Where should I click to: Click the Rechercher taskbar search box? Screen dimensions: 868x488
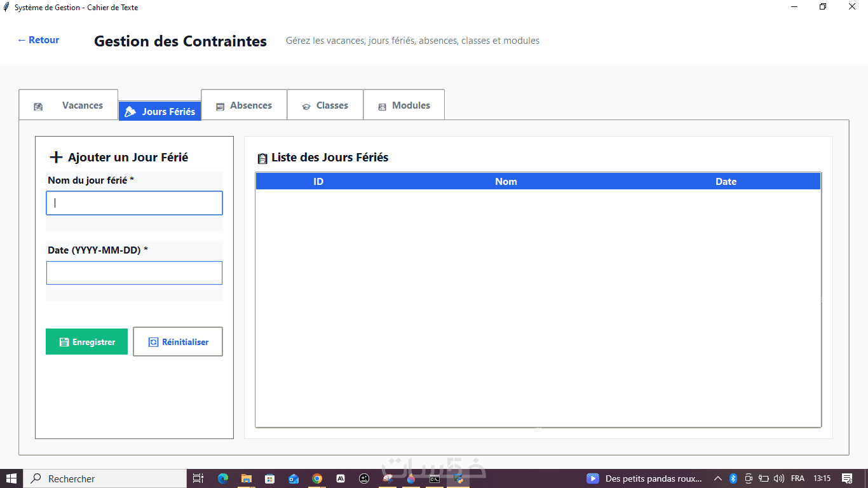105,478
